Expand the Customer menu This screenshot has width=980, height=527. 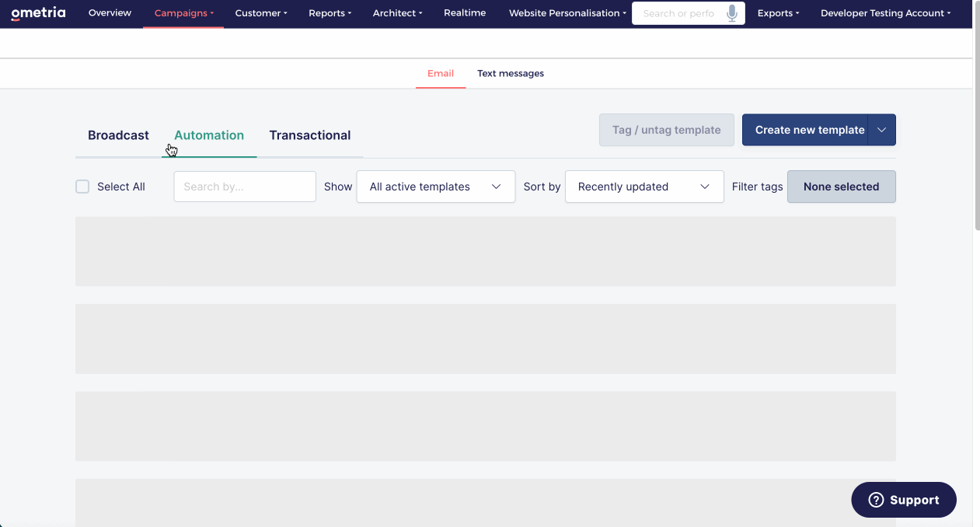tap(261, 13)
